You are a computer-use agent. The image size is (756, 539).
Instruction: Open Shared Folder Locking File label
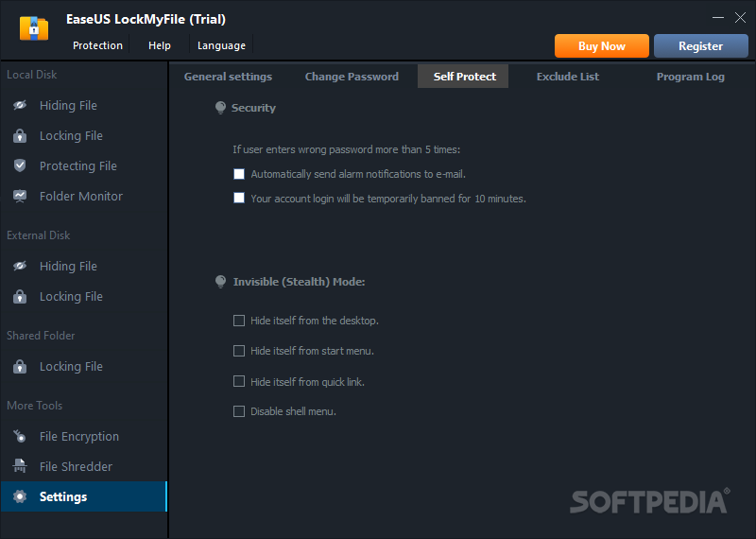point(71,366)
